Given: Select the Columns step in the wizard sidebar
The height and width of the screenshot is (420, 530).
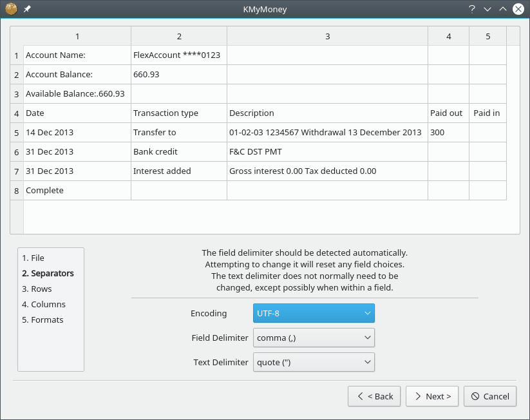Looking at the screenshot, I should (43, 304).
